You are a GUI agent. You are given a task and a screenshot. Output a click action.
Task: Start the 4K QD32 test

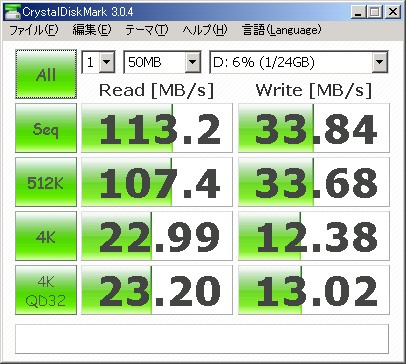(46, 290)
